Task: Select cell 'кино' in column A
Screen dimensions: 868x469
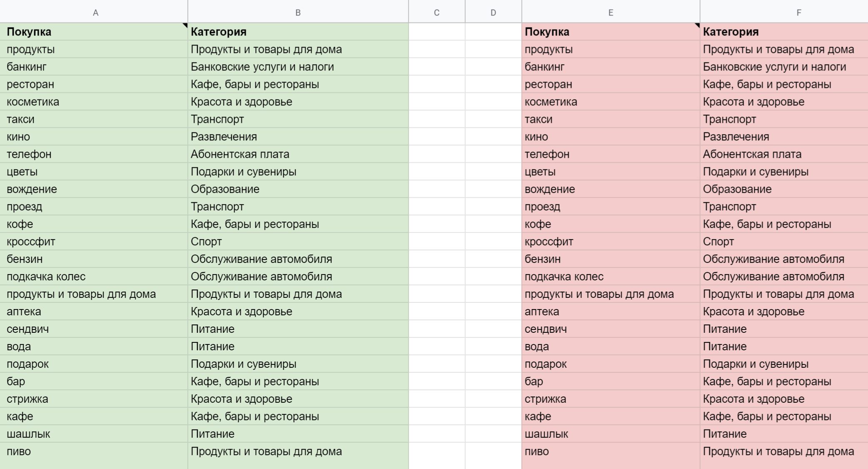Action: pos(94,137)
